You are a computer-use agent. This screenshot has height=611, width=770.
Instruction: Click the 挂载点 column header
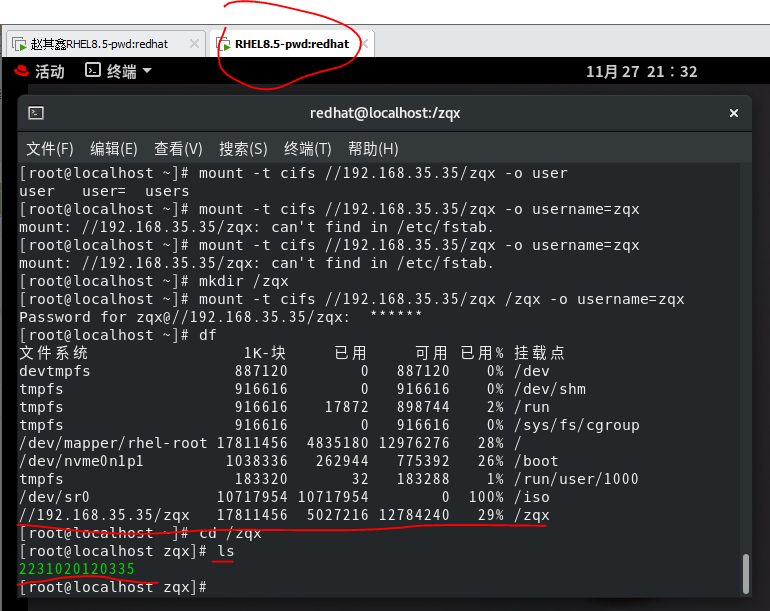(x=539, y=353)
